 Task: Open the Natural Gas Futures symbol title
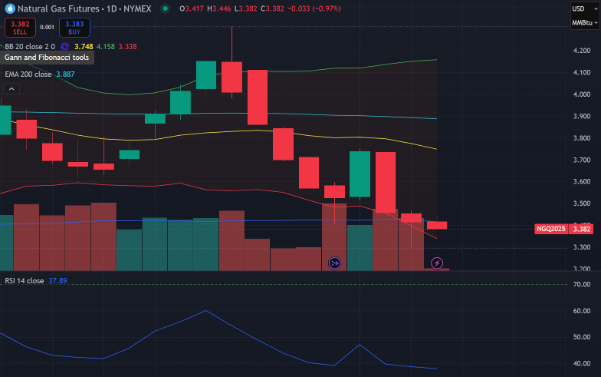tap(84, 8)
